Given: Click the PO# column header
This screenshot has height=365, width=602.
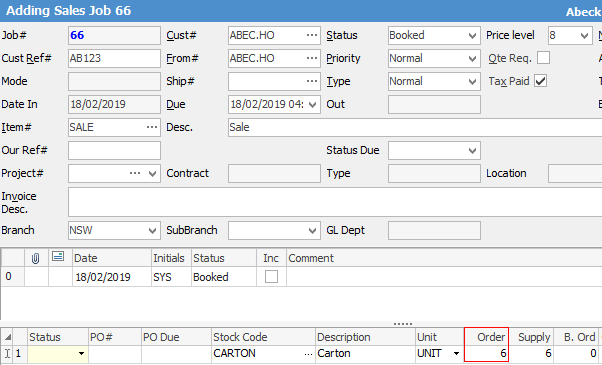Looking at the screenshot, I should (x=115, y=337).
